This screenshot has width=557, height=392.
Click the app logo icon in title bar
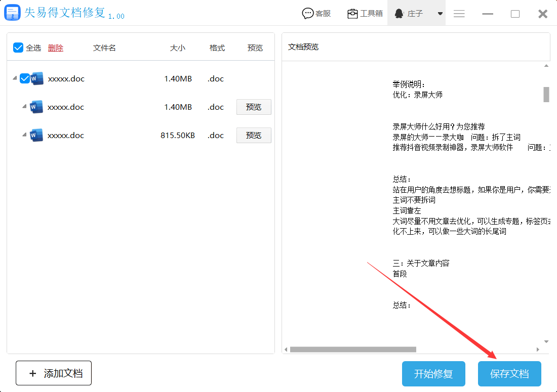click(x=12, y=13)
